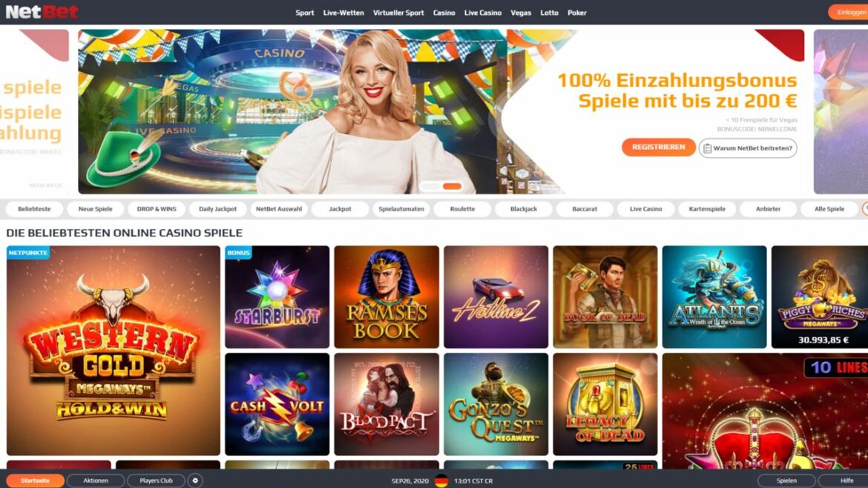
Task: Open Aktionen in the bottom bar
Action: tap(96, 481)
